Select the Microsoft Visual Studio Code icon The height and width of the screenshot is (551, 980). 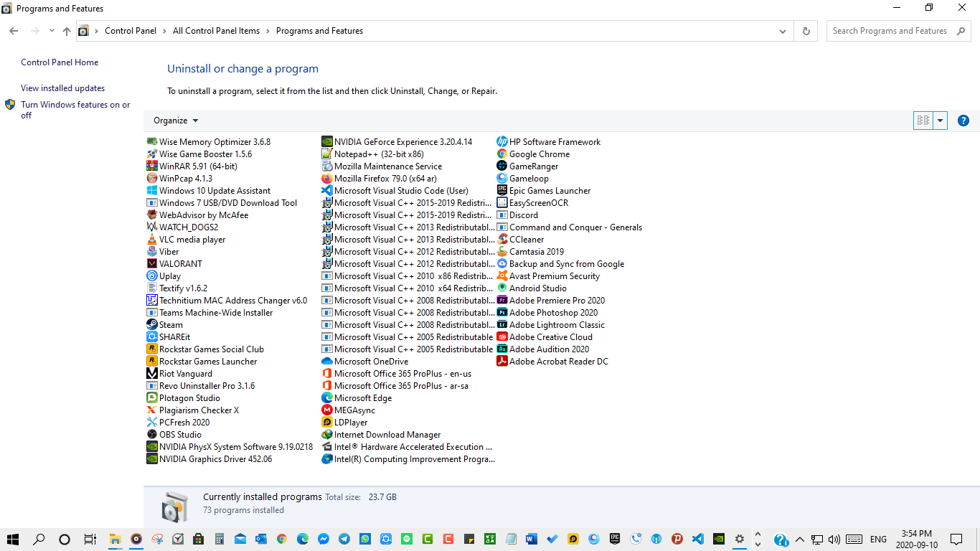327,191
